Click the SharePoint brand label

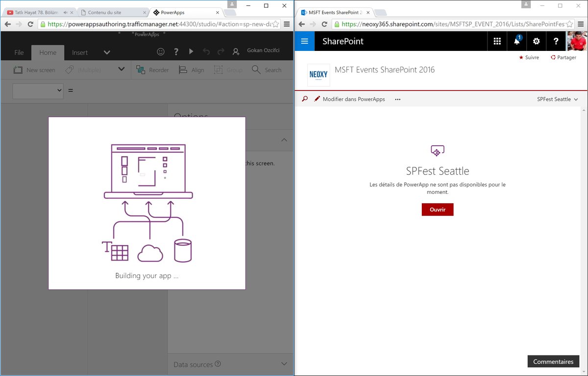tap(343, 41)
